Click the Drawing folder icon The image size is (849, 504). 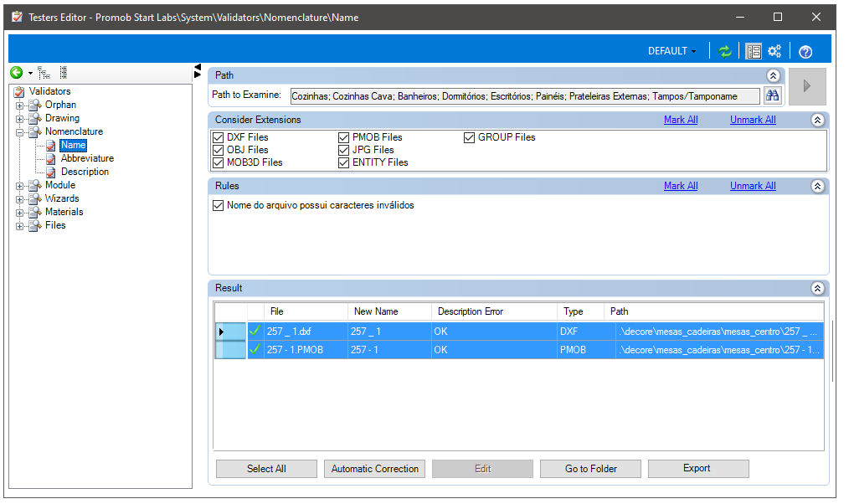tap(35, 118)
